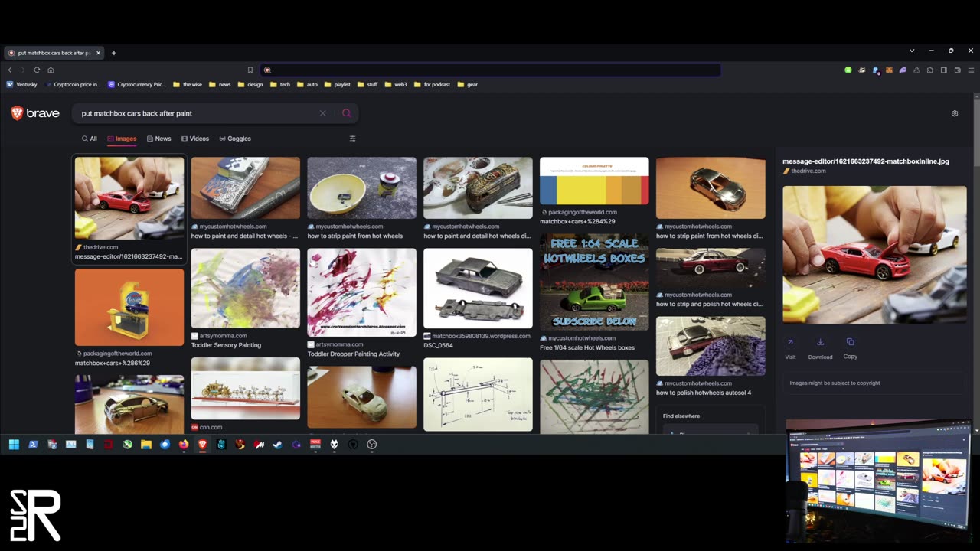Open the DSC_0564 disassembled car image
This screenshot has height=551, width=980.
pyautogui.click(x=478, y=289)
